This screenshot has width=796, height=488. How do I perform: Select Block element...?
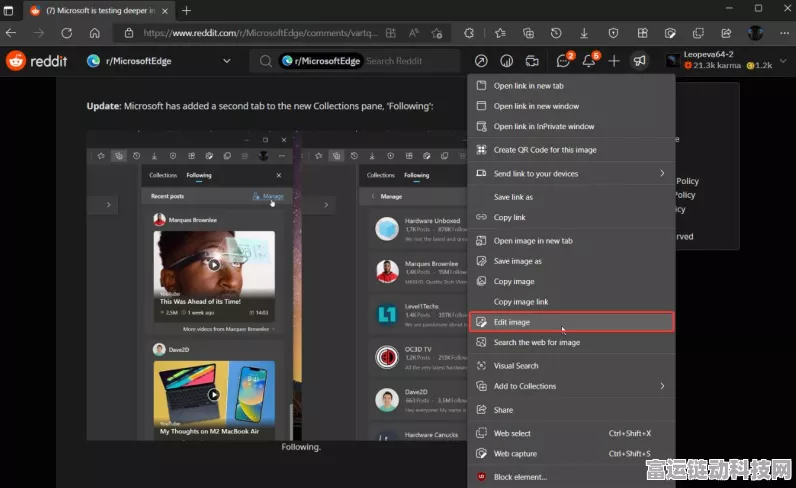coord(572,477)
